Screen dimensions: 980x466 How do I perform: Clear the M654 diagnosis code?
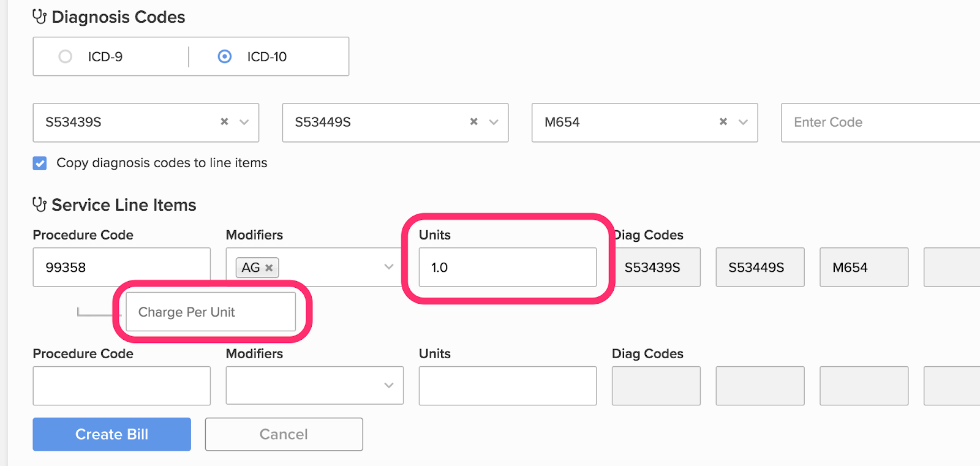pyautogui.click(x=723, y=122)
